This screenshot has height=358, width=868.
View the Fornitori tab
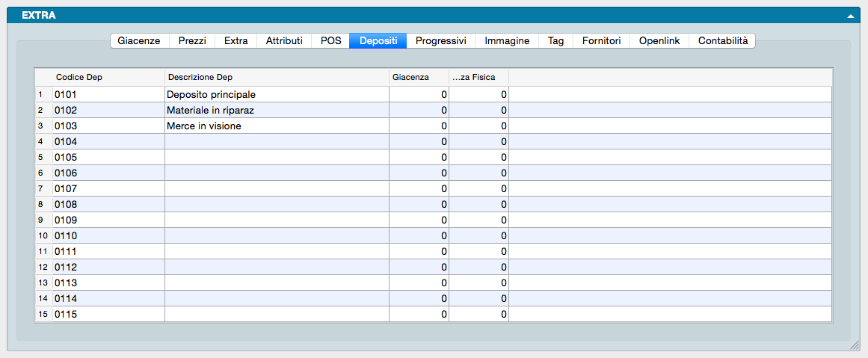coord(601,41)
